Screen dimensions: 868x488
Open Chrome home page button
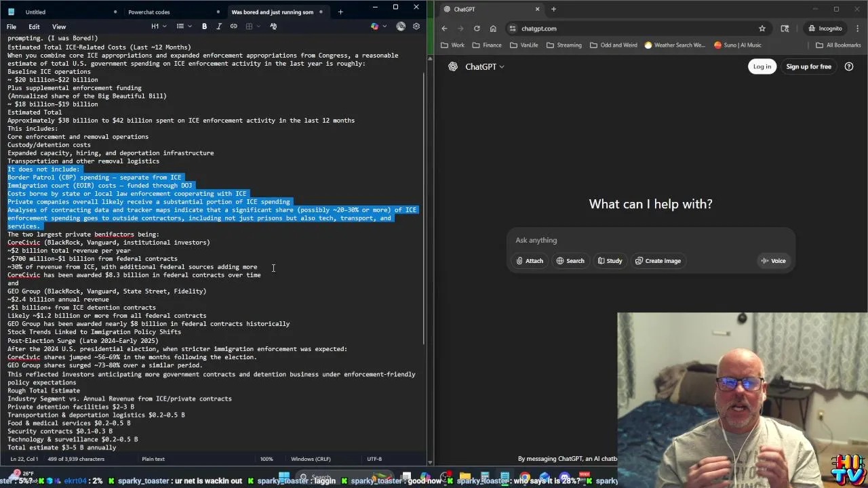point(493,28)
